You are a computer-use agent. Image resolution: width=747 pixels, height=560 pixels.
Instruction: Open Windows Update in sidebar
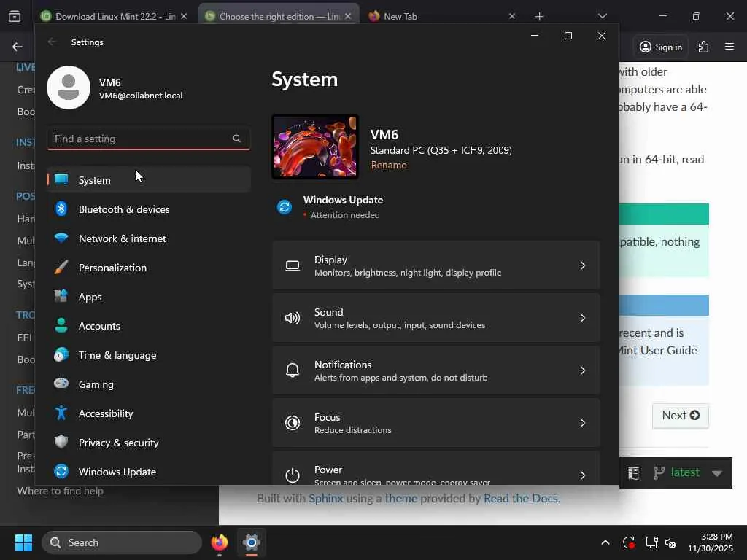point(149,472)
